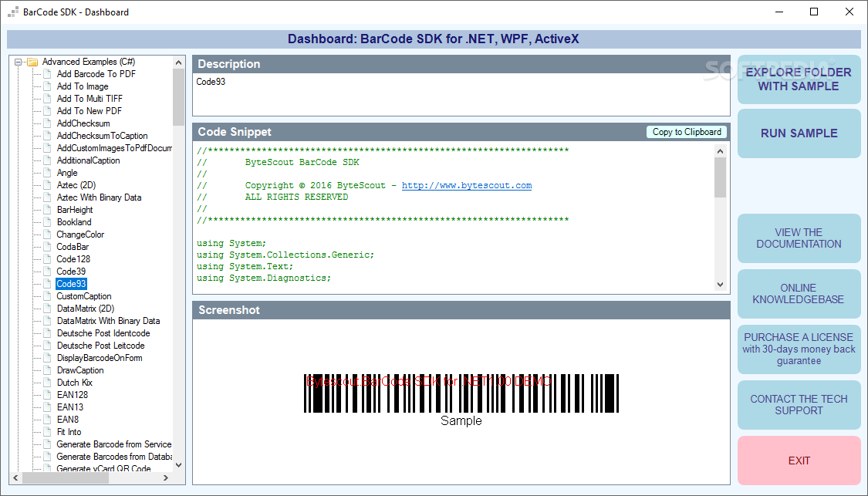Click the document icon beside Add To Multi TIFF
The width and height of the screenshot is (868, 496).
pyautogui.click(x=48, y=99)
